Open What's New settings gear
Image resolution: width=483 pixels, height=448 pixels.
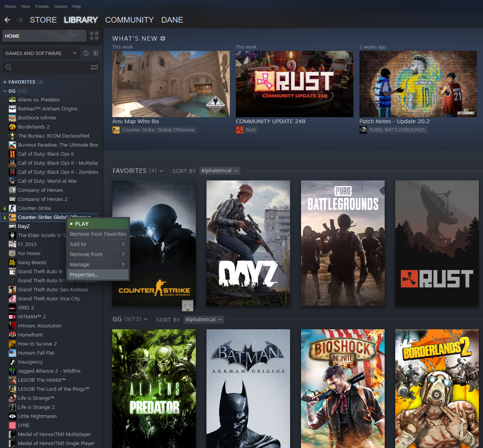point(163,38)
